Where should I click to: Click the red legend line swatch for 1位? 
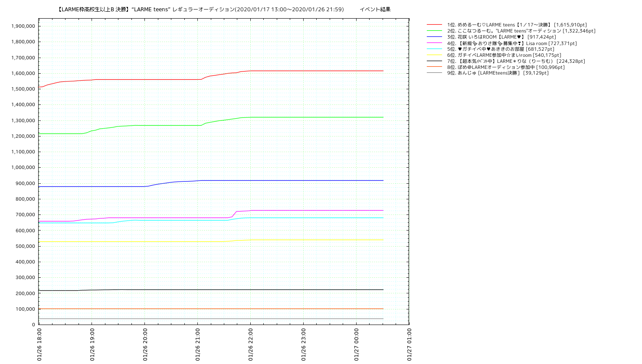click(x=434, y=25)
